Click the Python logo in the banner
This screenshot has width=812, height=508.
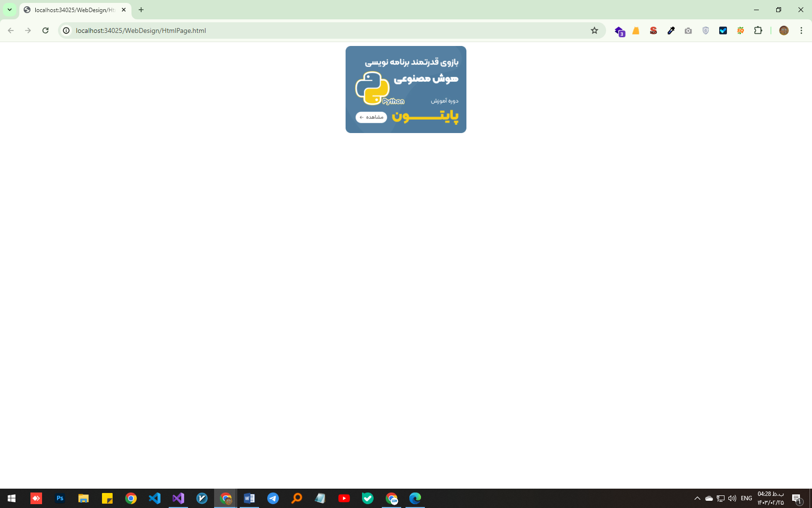point(373,88)
